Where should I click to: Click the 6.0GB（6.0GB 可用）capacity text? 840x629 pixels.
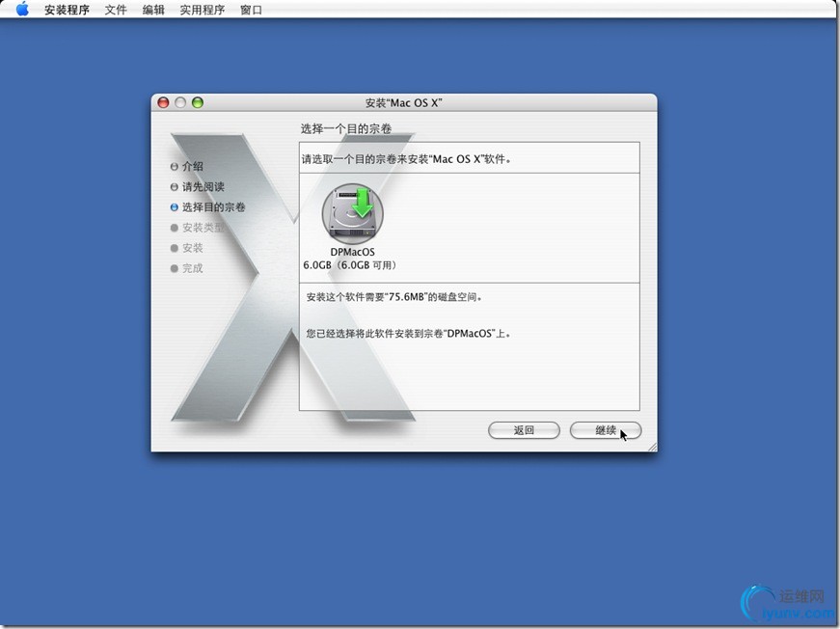[350, 265]
